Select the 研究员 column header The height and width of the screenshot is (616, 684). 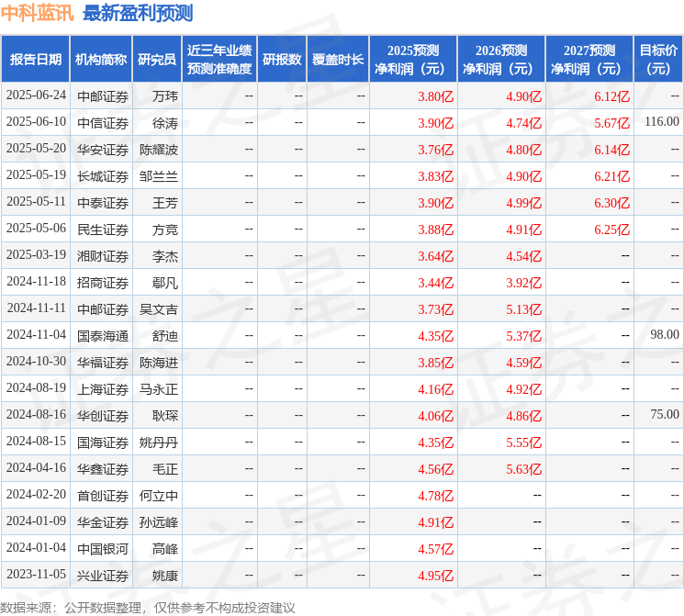point(157,59)
